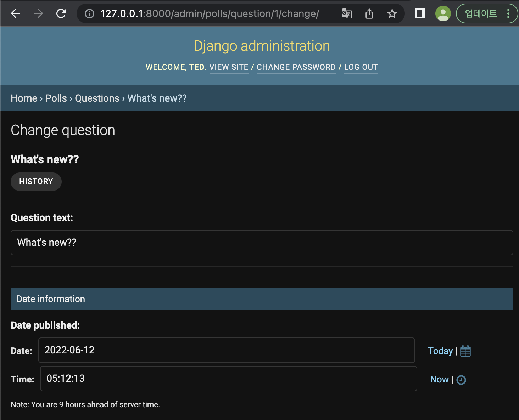The image size is (519, 420).
Task: Open the calendar date picker icon
Action: [x=465, y=351]
